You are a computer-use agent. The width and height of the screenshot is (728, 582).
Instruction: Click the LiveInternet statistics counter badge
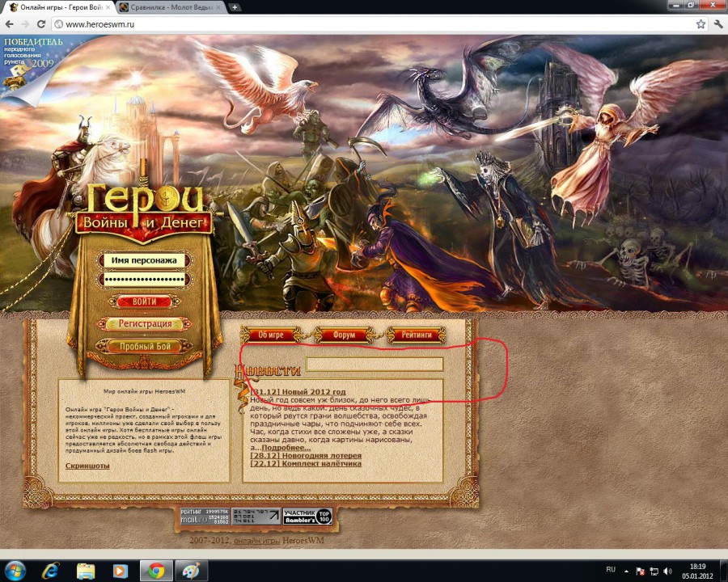256,517
